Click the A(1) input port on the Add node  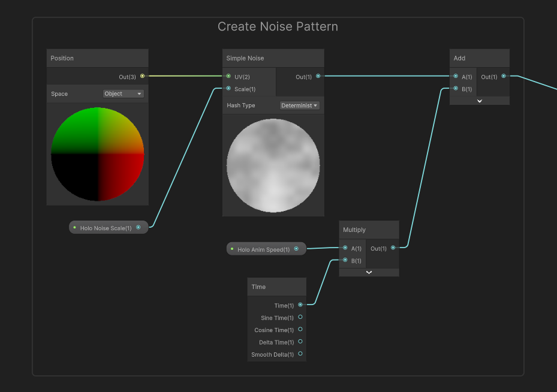[x=456, y=76]
